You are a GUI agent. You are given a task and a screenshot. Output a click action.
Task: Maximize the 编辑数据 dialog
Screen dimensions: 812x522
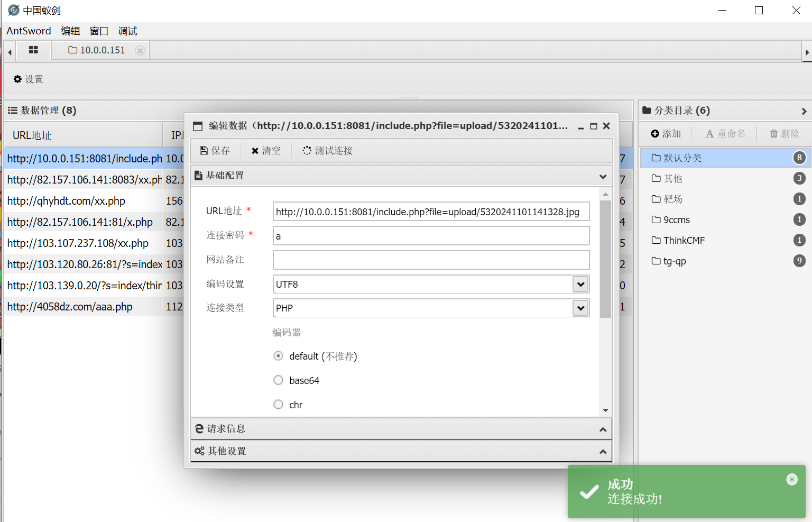click(x=594, y=126)
